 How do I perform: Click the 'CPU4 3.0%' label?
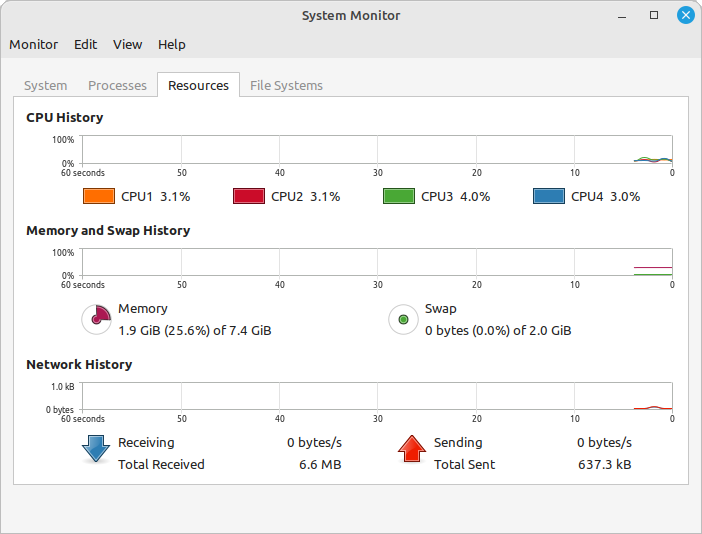coord(606,197)
